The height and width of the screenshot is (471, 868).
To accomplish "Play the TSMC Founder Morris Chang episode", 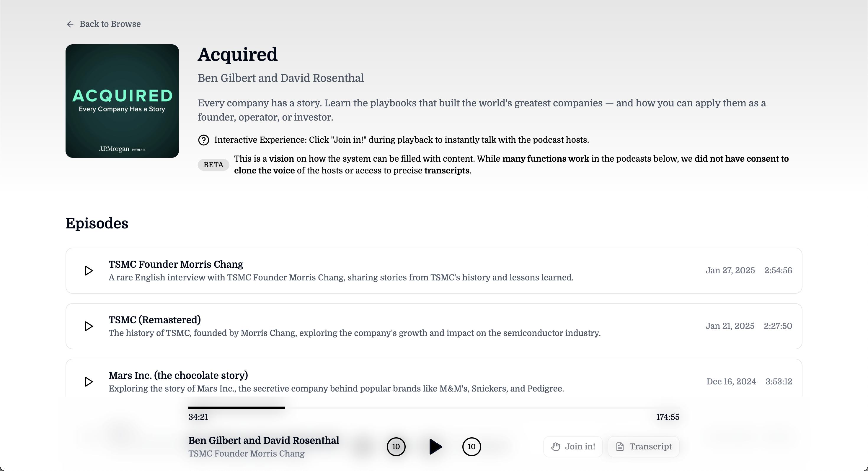I will [89, 271].
